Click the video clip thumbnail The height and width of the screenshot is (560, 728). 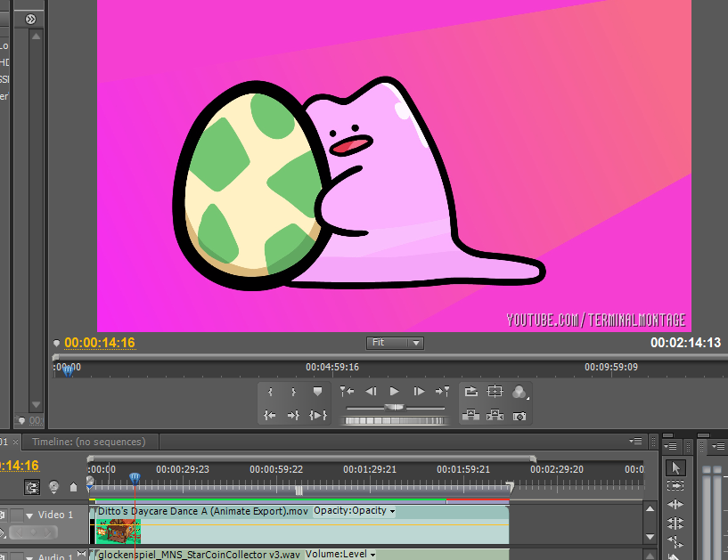(119, 532)
